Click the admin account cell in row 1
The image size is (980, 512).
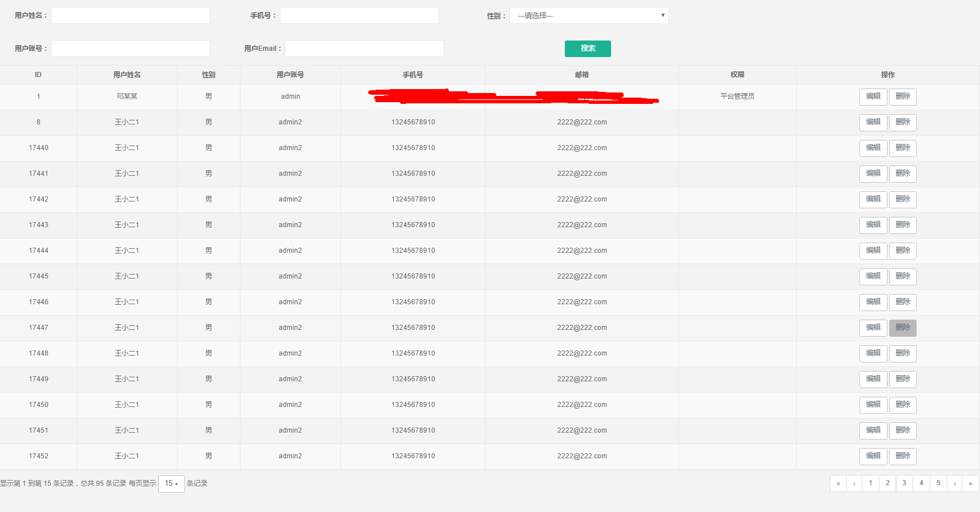coord(290,96)
